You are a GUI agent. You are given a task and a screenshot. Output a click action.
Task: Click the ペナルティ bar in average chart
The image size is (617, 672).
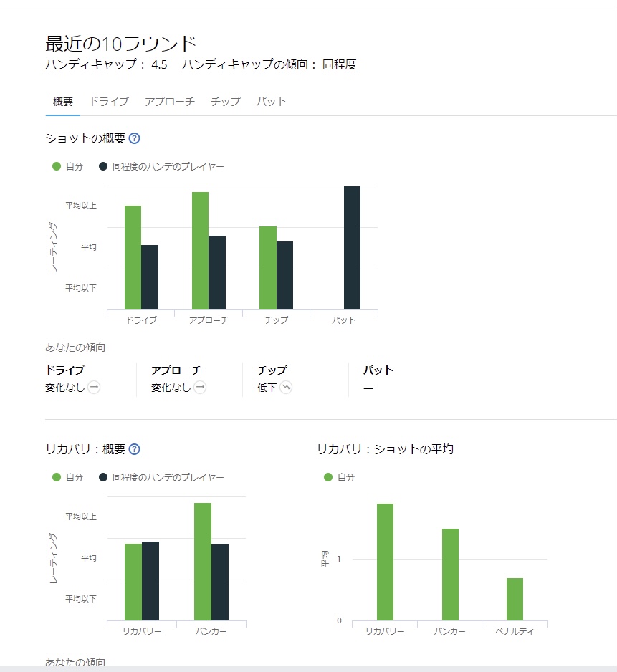(515, 599)
